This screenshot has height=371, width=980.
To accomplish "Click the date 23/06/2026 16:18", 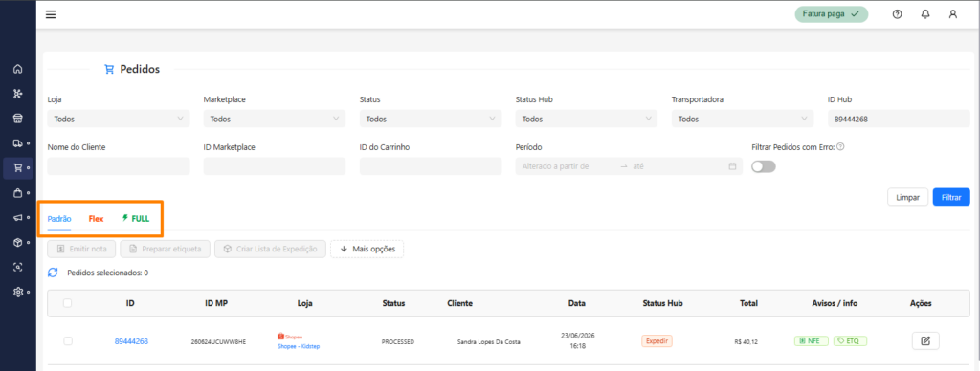I will (577, 341).
